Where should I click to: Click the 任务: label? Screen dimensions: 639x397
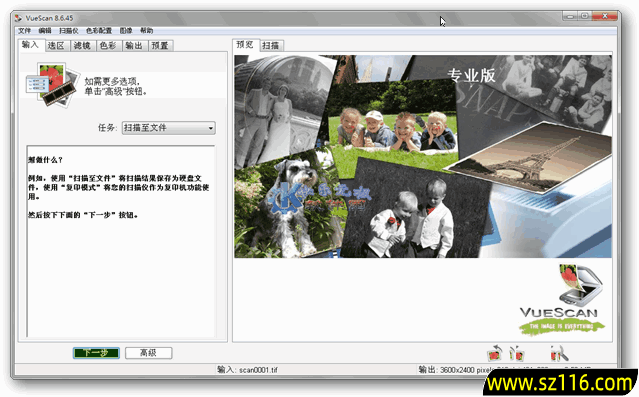coord(108,128)
